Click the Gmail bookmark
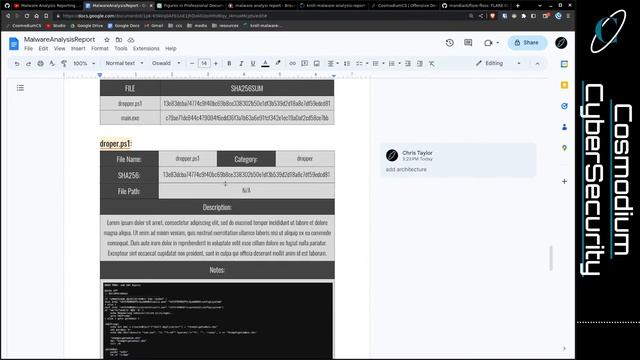This screenshot has height=360, width=640. [154, 25]
